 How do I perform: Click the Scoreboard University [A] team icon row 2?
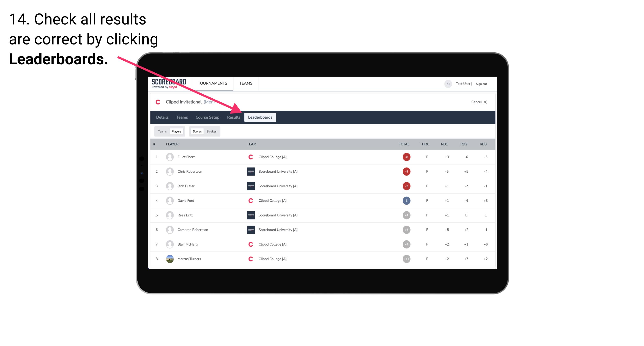coord(250,171)
